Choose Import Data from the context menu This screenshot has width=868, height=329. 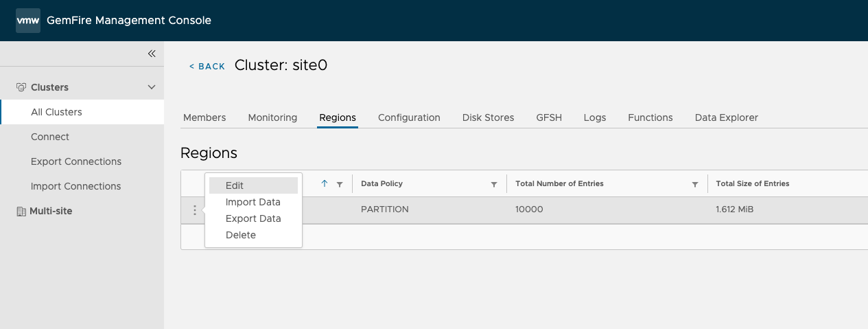pos(253,202)
